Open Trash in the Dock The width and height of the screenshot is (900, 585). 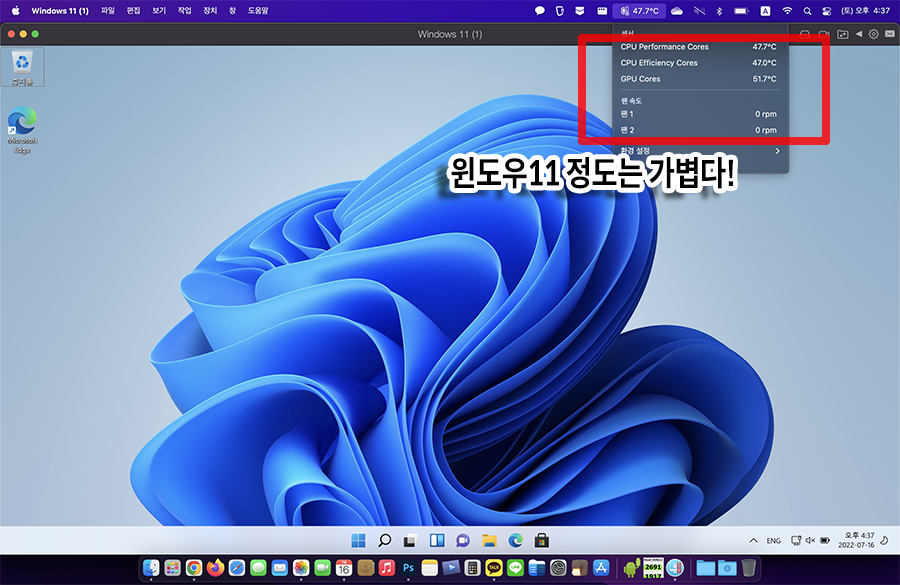click(748, 568)
